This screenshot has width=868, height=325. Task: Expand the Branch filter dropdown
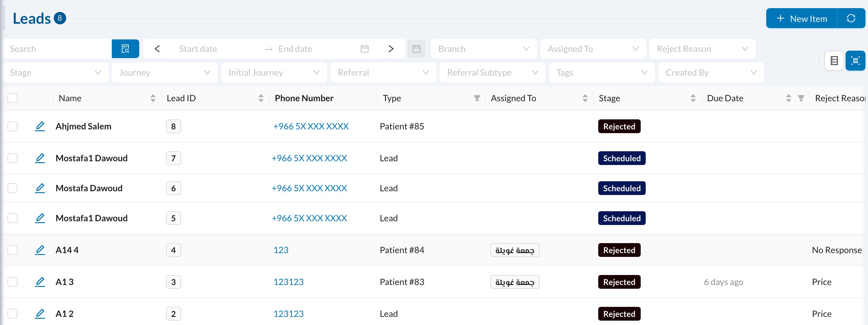(x=484, y=49)
